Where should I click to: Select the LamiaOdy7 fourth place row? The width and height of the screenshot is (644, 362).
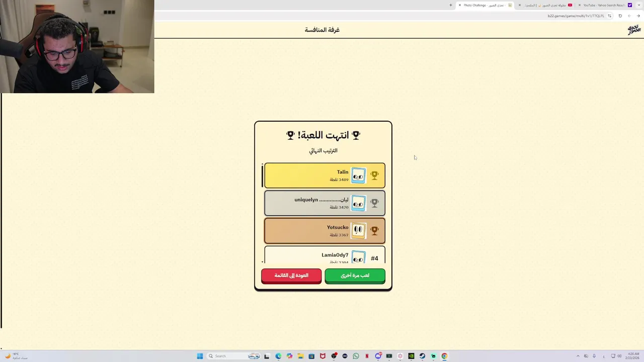[325, 255]
